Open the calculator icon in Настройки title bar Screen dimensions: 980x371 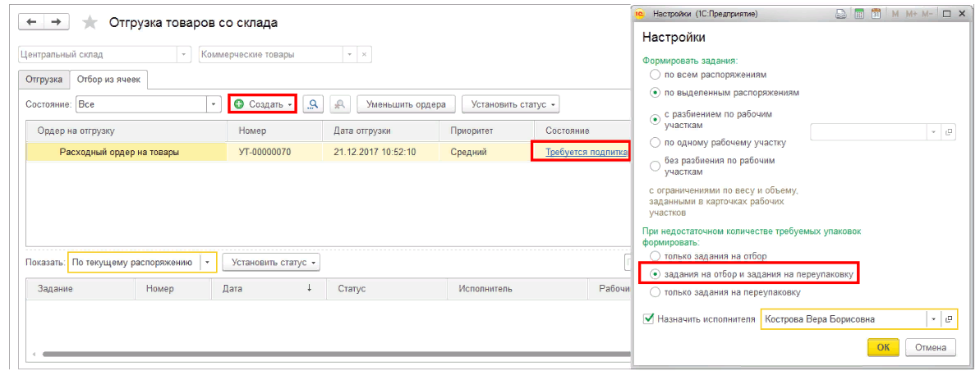pos(858,14)
